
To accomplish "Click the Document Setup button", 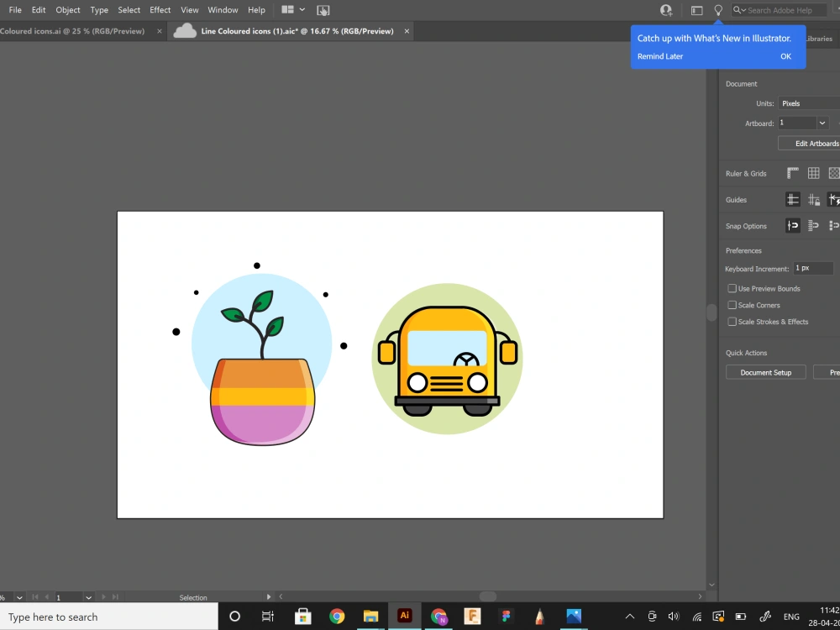I will pyautogui.click(x=765, y=372).
